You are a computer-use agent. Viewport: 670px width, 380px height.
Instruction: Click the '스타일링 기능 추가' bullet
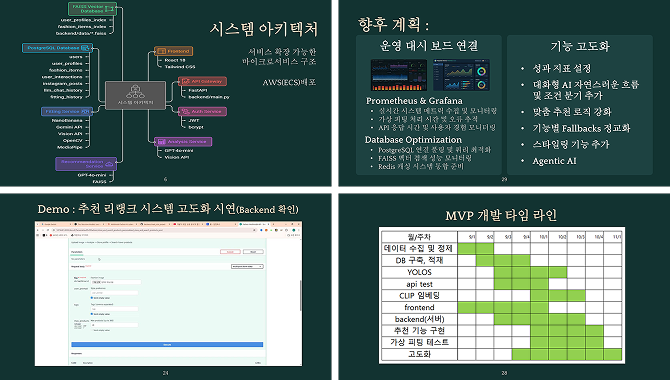tap(570, 144)
